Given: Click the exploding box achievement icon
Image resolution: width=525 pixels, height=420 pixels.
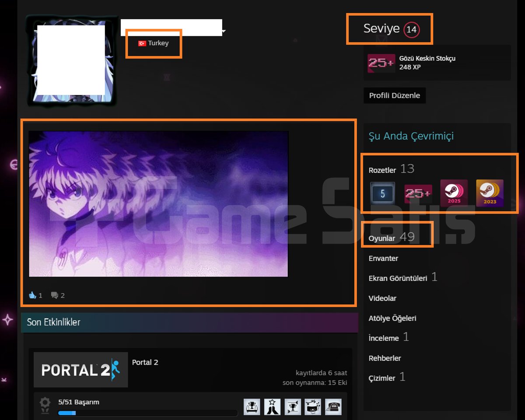Looking at the screenshot, I should tap(313, 407).
